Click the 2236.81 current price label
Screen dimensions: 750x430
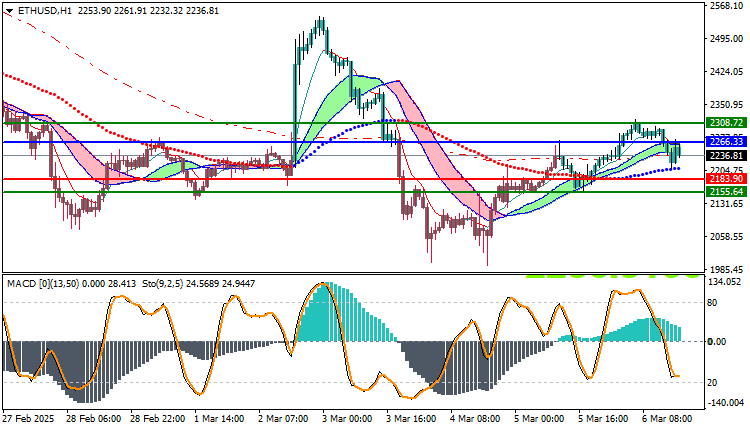click(726, 155)
